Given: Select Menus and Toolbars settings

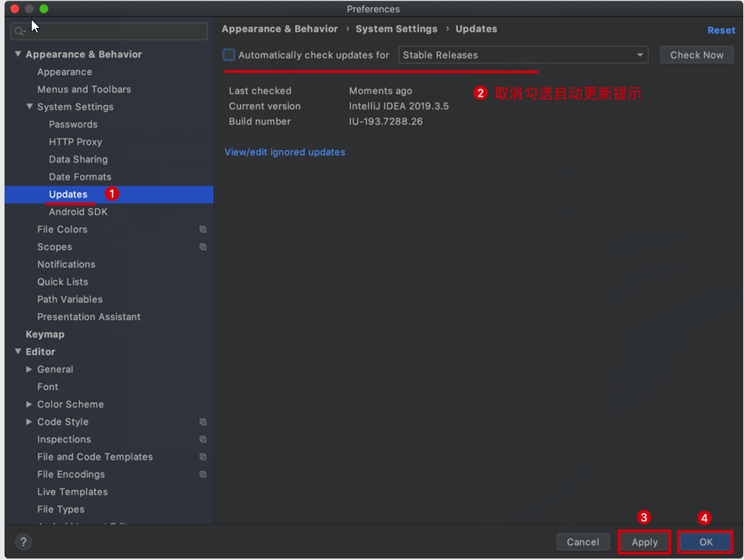Looking at the screenshot, I should click(84, 90).
